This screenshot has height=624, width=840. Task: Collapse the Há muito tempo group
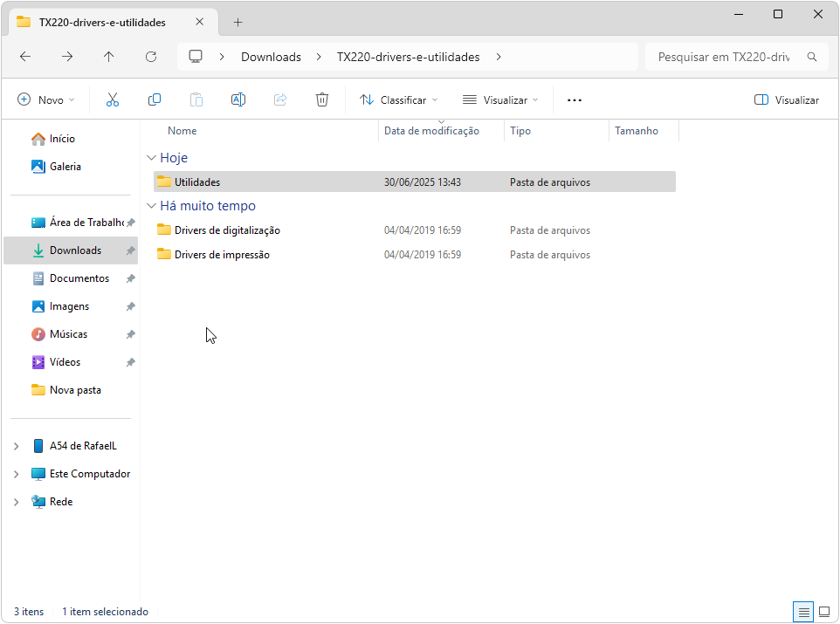(152, 206)
